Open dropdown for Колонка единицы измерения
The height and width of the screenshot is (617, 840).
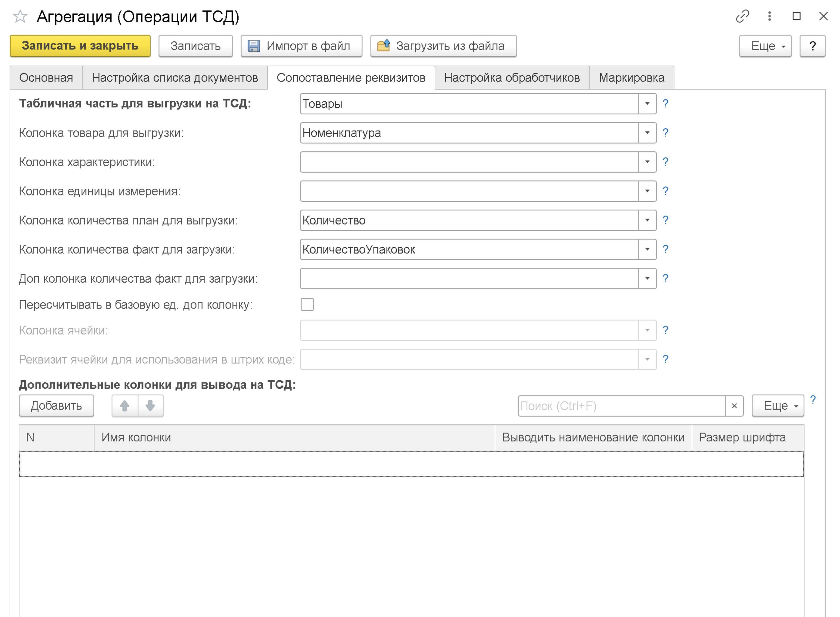pyautogui.click(x=647, y=191)
